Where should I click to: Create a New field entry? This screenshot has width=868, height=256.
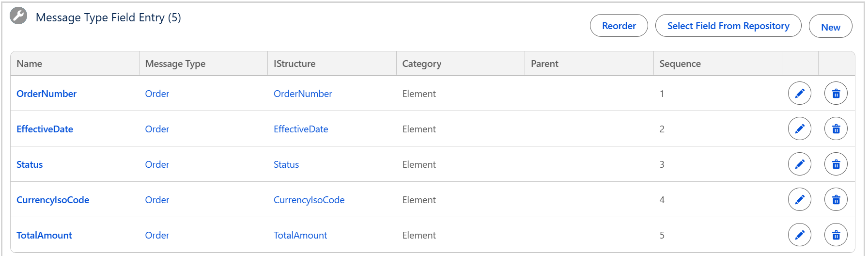830,27
